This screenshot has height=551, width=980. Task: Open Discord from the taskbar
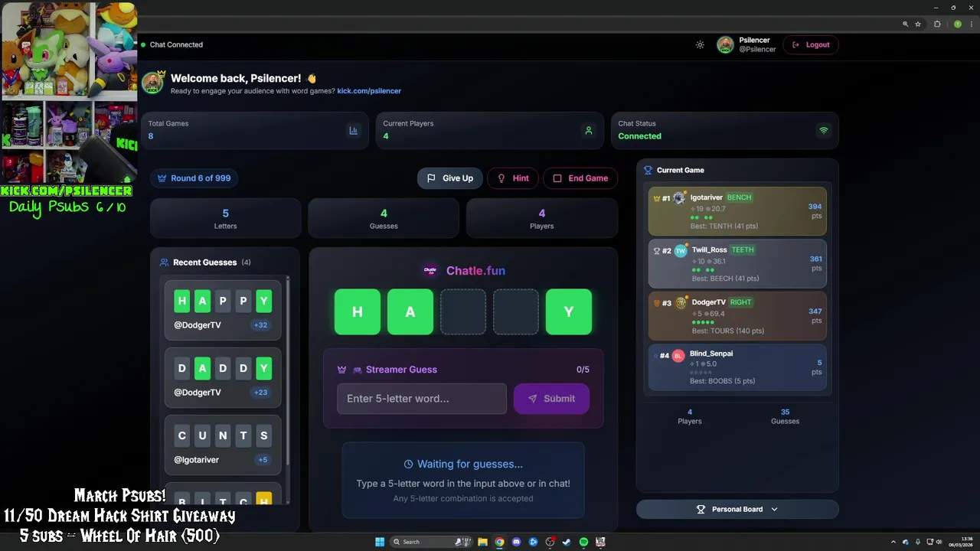(x=516, y=542)
